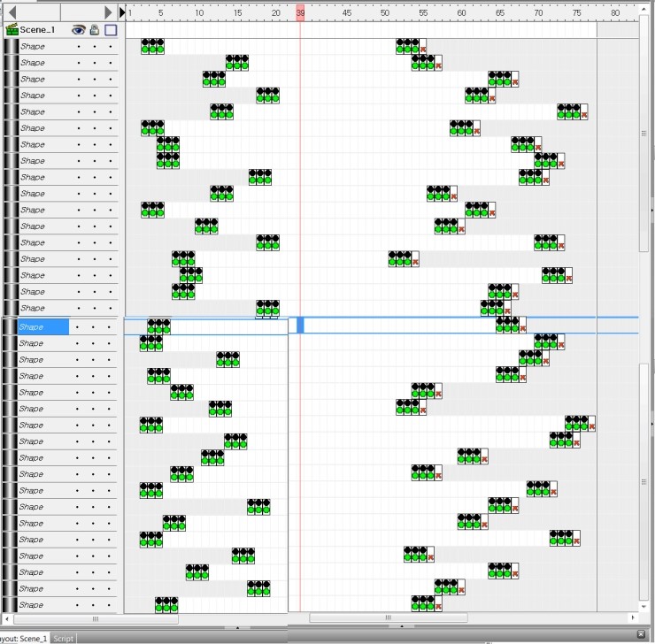Click the right horizontal scrollbar thumb under the frames
The height and width of the screenshot is (644, 655).
click(389, 617)
